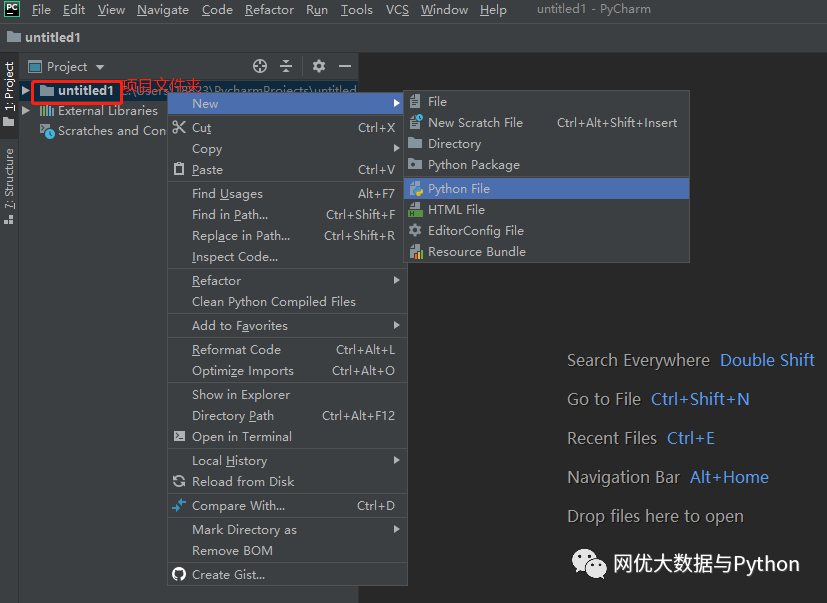This screenshot has width=827, height=603.
Task: Select Directory Path entry
Action: pos(287,416)
